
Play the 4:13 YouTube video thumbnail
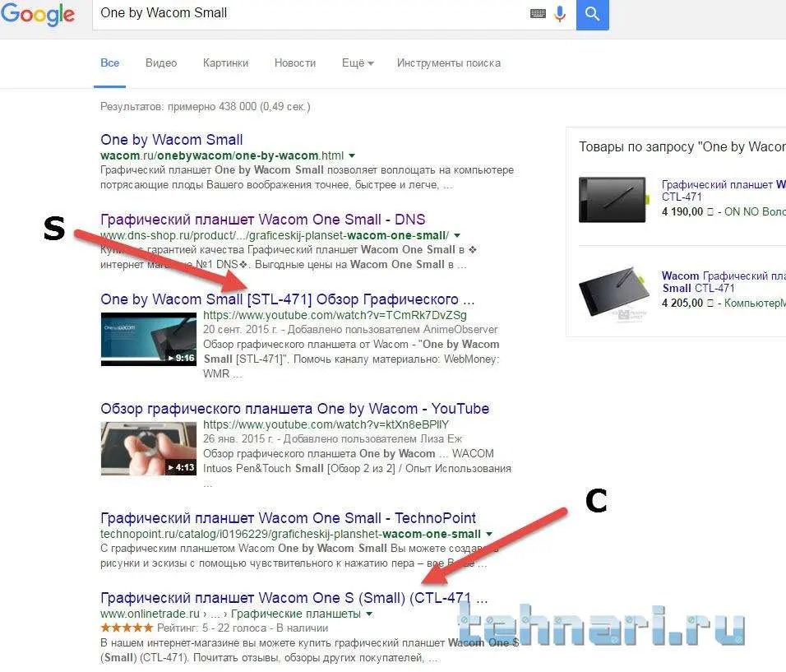point(149,448)
